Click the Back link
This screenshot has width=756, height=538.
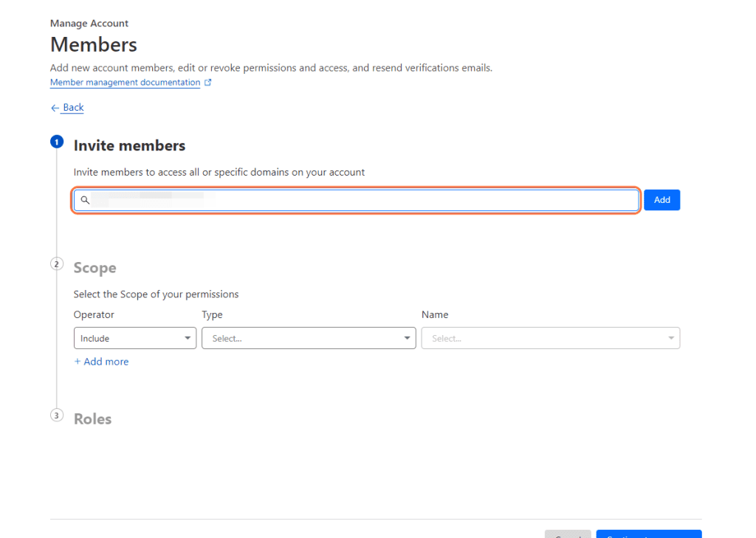[x=72, y=108]
